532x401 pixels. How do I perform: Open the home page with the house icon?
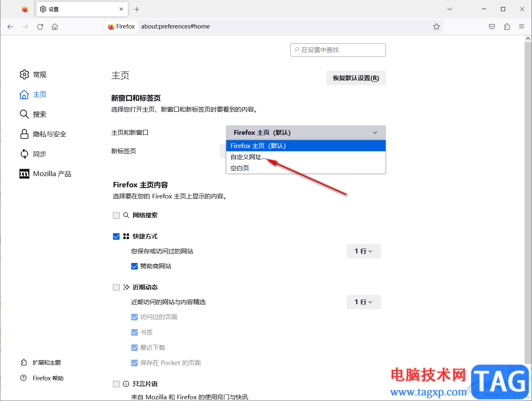tap(55, 26)
